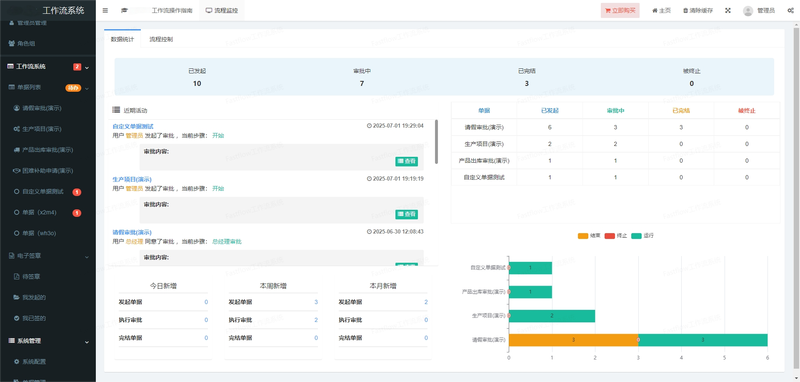The image size is (800, 382).
Task: Click the recent activity list scrollbar
Action: pyautogui.click(x=437, y=141)
